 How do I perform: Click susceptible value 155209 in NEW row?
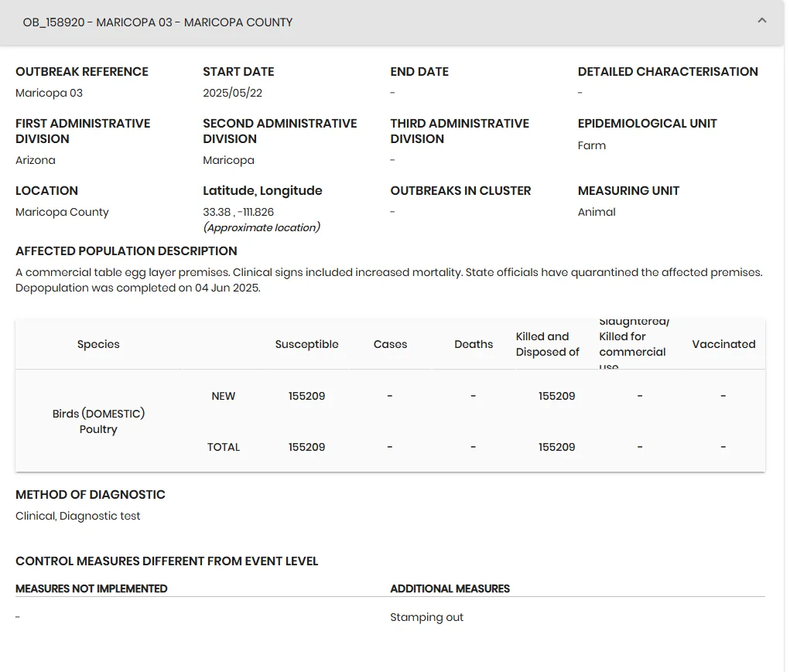306,397
